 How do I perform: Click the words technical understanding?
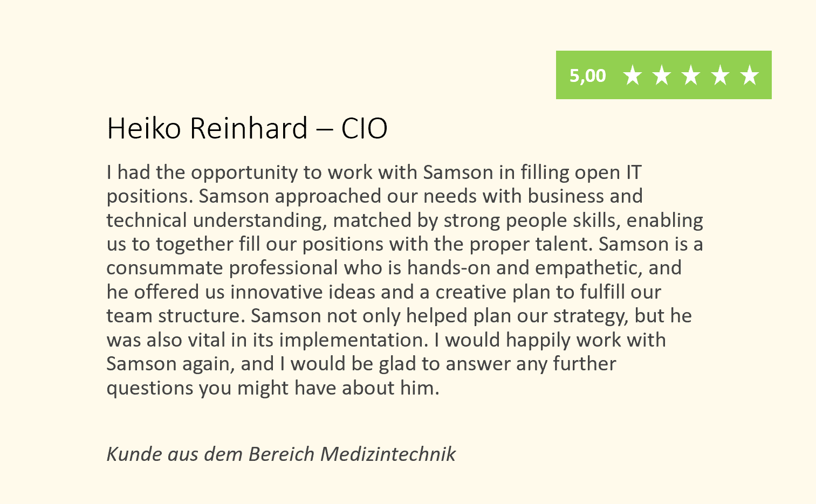pos(217,220)
